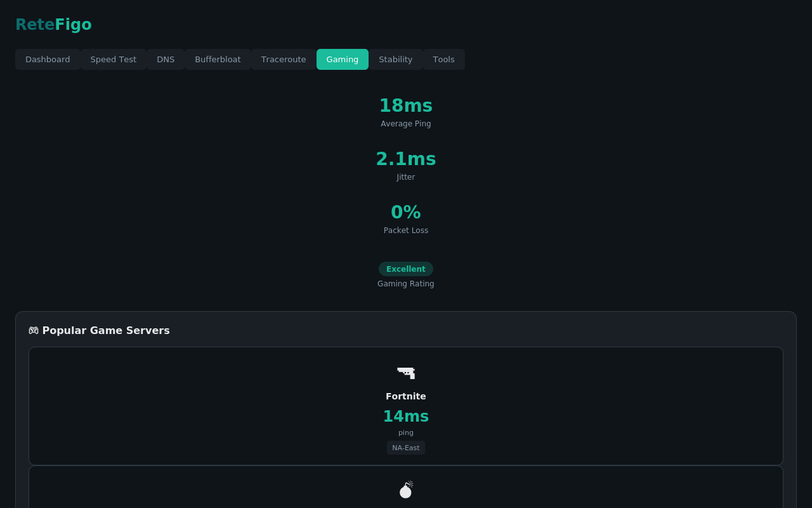Click the pistol icon on Fortnite card
Image resolution: width=812 pixels, height=508 pixels.
(x=406, y=373)
